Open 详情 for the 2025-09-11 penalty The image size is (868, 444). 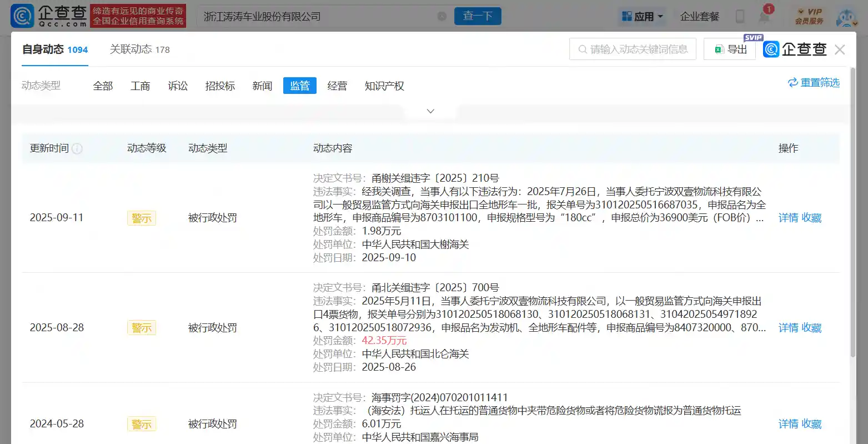[x=788, y=217]
